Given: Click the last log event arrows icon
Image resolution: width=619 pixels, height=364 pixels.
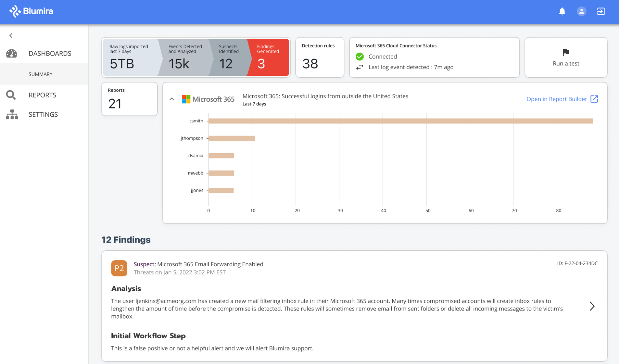Looking at the screenshot, I should [x=360, y=67].
